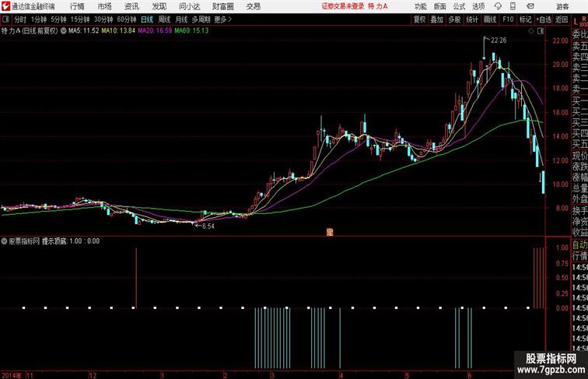The width and height of the screenshot is (588, 379).
Task: Open the 交易 menu
Action: 253,6
